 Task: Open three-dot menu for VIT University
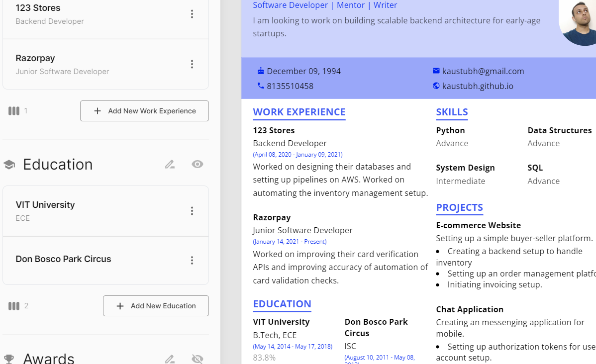click(x=192, y=211)
